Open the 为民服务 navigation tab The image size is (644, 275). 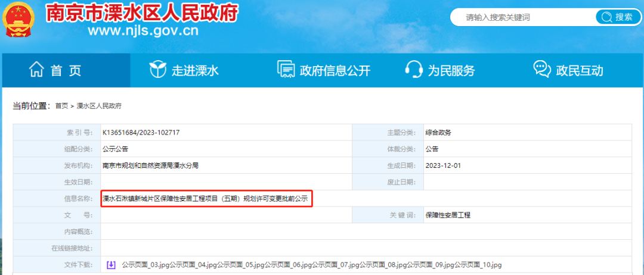[x=440, y=70]
